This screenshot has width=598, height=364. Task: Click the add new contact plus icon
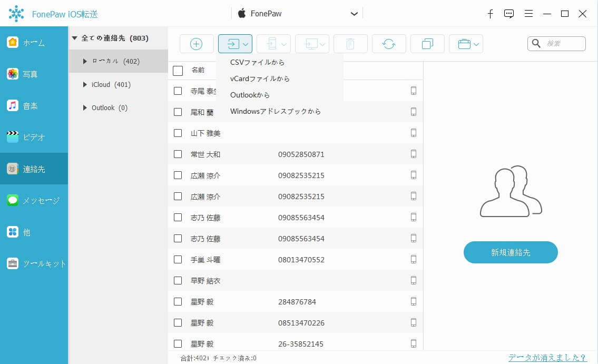197,44
